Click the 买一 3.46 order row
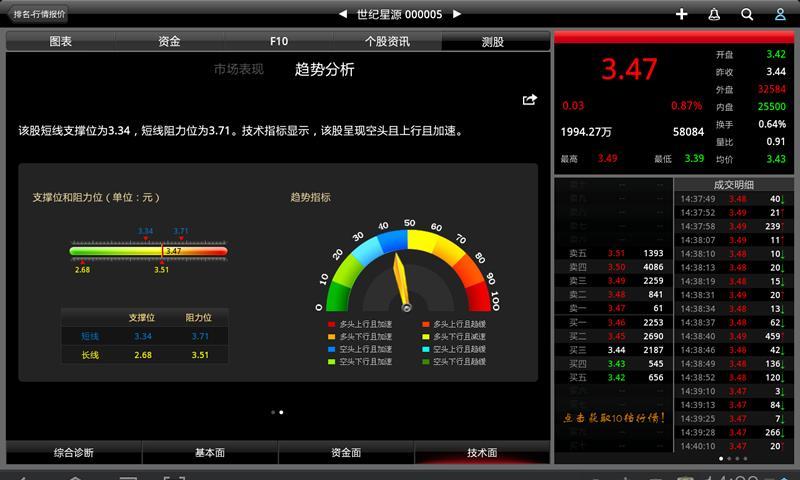Image resolution: width=800 pixels, height=480 pixels. (x=616, y=322)
